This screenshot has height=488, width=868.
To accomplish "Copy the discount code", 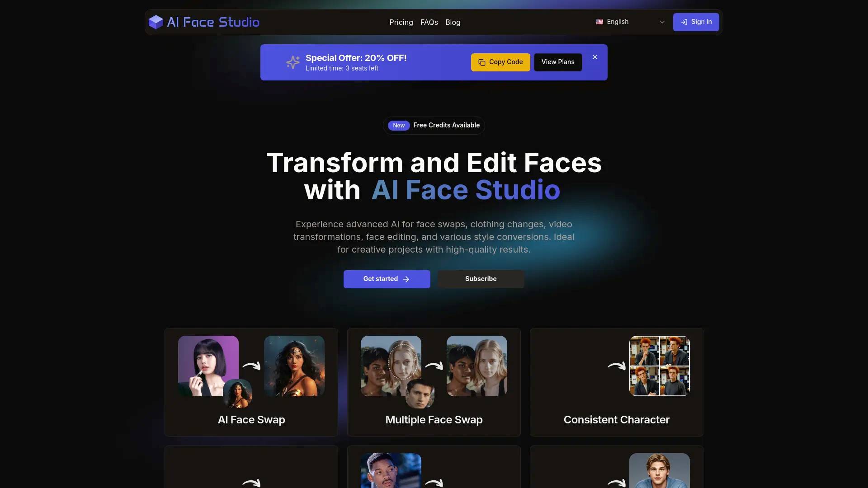I will coord(500,62).
